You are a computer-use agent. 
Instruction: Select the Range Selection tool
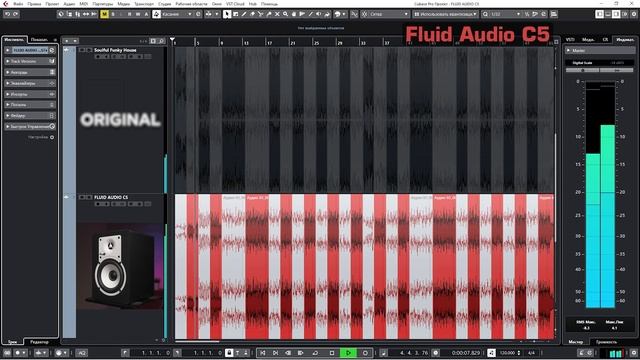click(236, 14)
